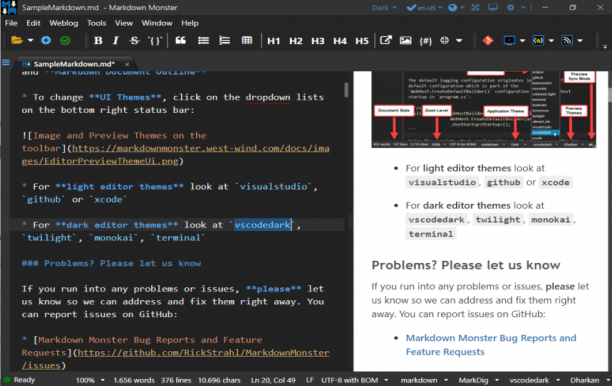The image size is (612, 386).
Task: Save the document with the green check icon
Action: coord(65,40)
